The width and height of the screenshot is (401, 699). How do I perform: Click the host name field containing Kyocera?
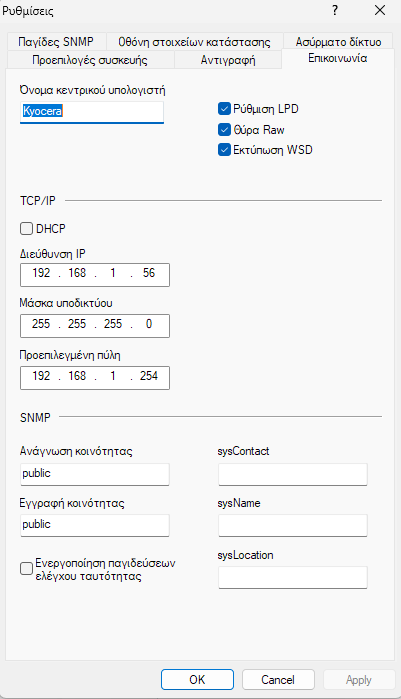[x=92, y=111]
